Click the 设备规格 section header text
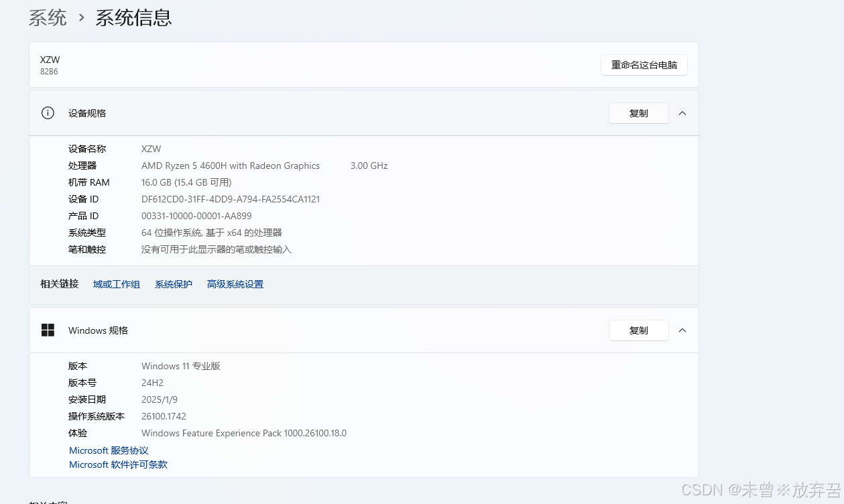This screenshot has height=504, width=844. [87, 113]
